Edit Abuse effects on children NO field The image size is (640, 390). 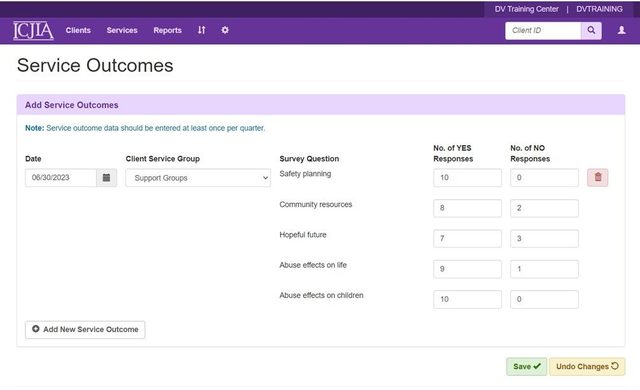[x=544, y=299]
